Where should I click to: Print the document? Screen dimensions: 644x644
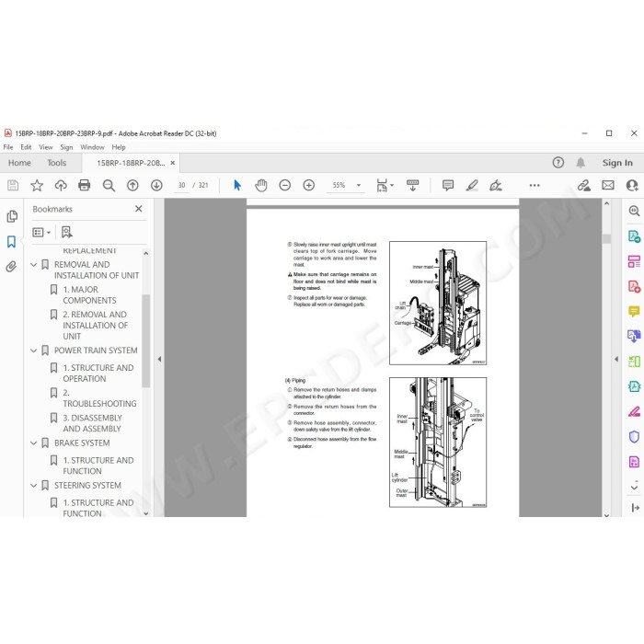click(x=85, y=185)
